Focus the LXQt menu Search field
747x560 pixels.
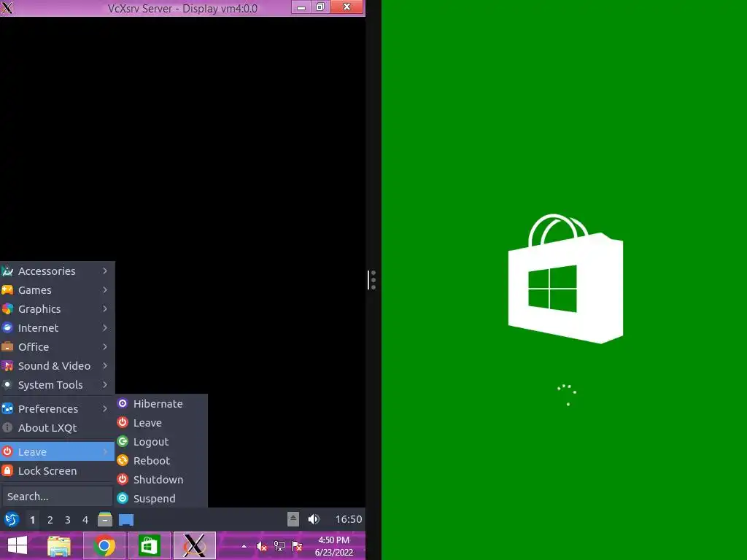click(x=57, y=496)
